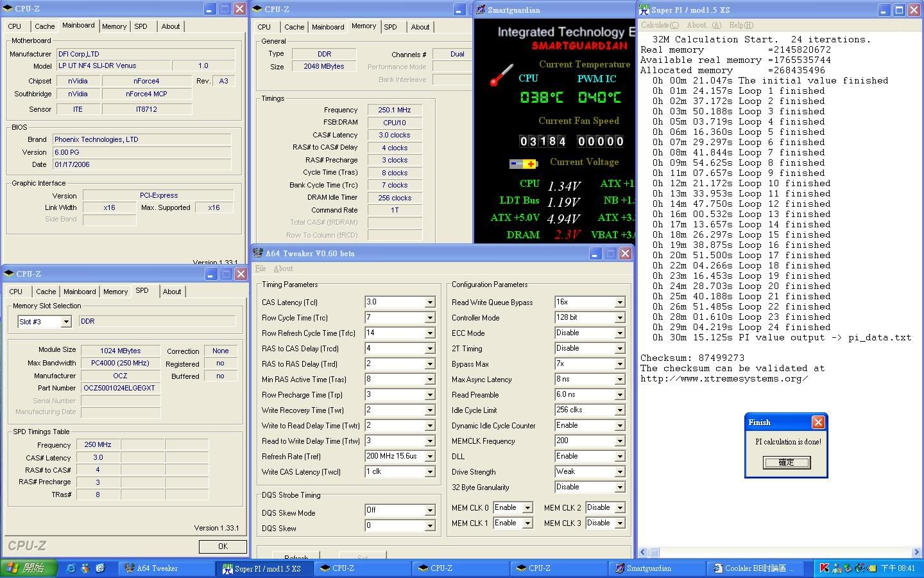Screen dimensions: 924x578
Task: Click the red K antivirus tray icon
Action: click(x=825, y=568)
